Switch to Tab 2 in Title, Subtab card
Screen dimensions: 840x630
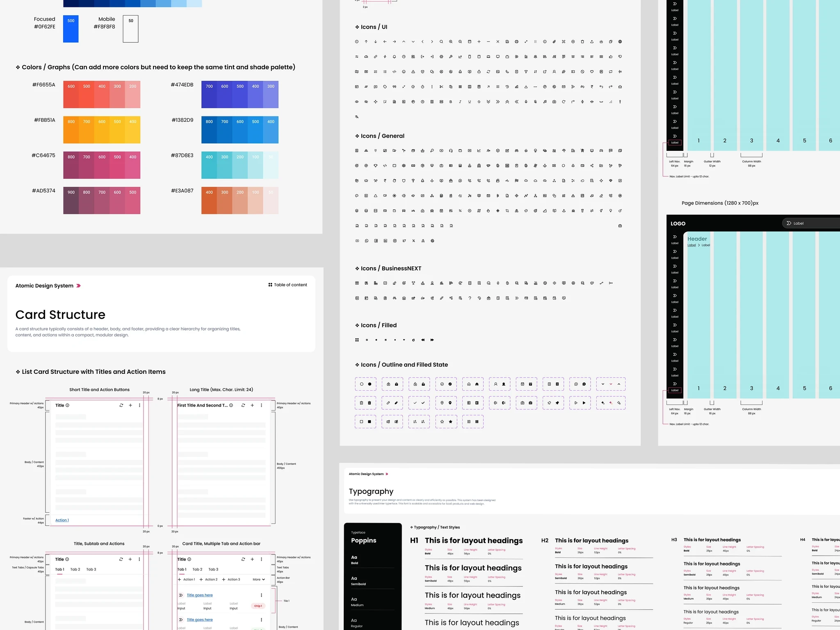tap(75, 569)
